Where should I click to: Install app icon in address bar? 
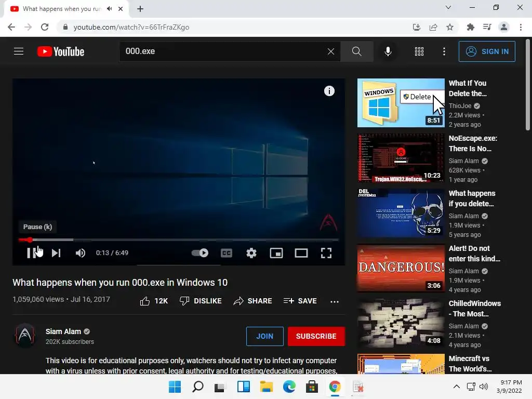417,27
